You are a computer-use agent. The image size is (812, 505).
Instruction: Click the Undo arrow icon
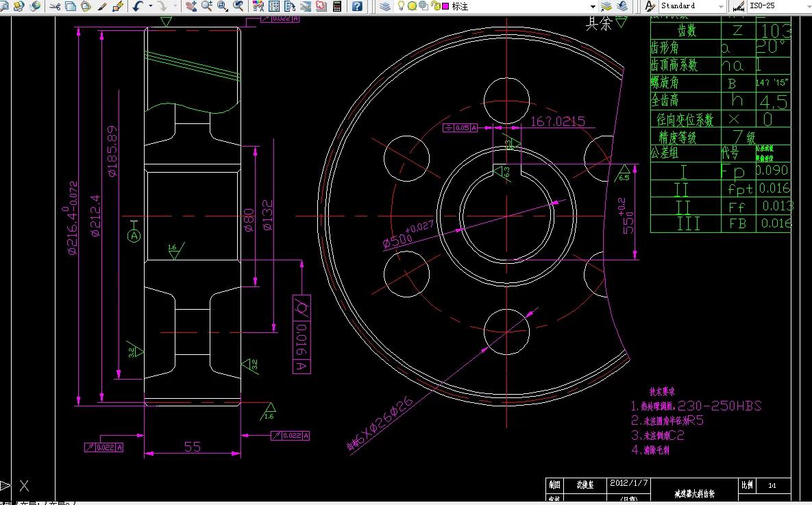pyautogui.click(x=138, y=6)
